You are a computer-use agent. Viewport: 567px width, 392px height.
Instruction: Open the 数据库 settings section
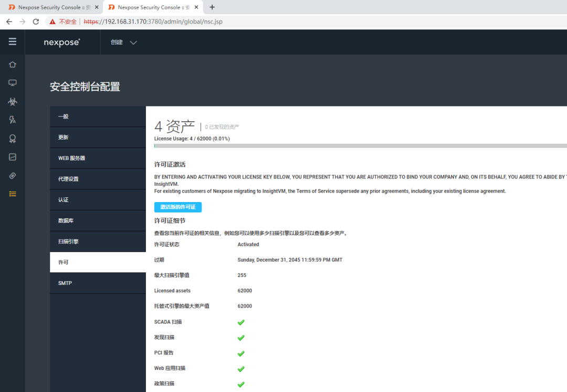click(98, 221)
